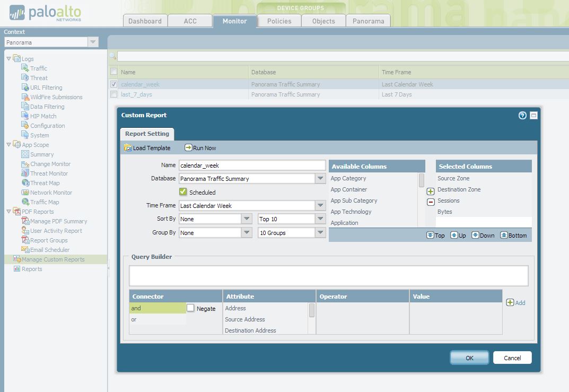Expand the Time Frame dropdown

point(320,206)
